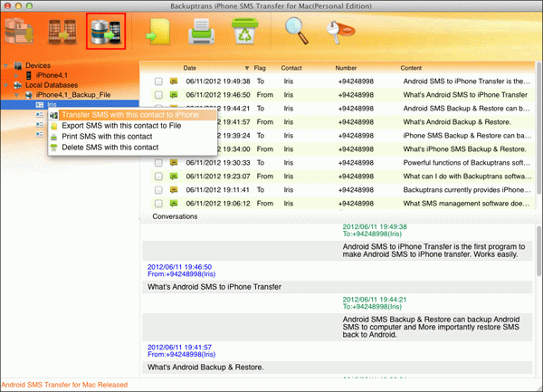
Task: Tick the checkbox for the 19:46:50 message
Action: pos(158,95)
